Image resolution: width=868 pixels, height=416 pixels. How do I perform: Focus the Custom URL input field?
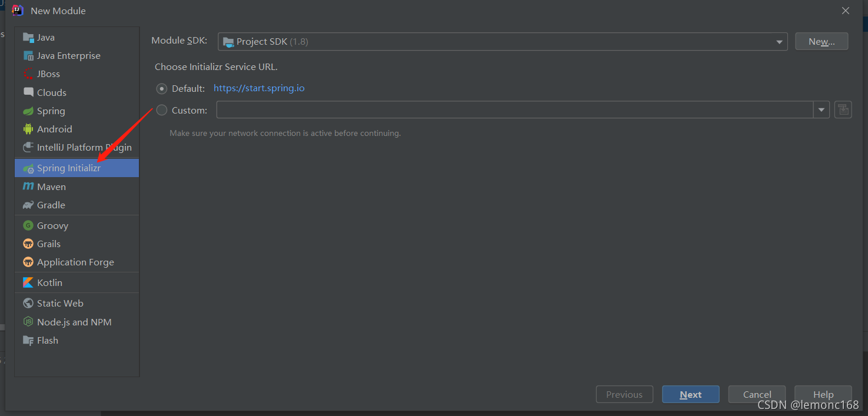pos(515,109)
